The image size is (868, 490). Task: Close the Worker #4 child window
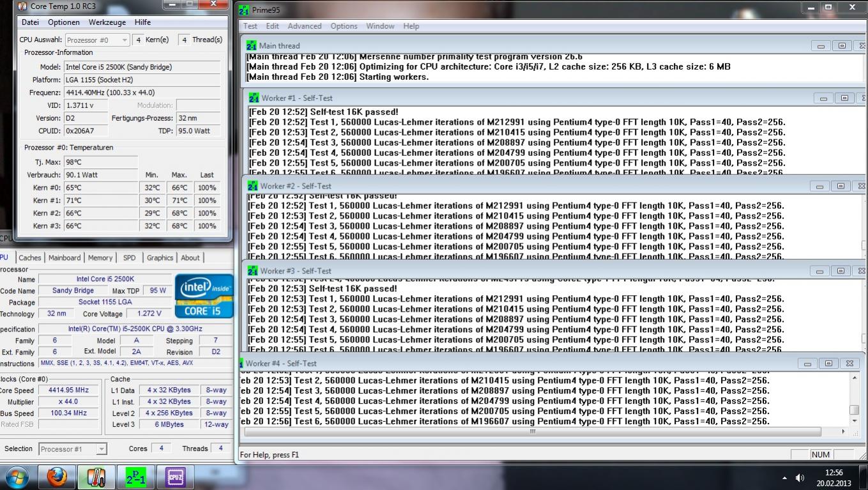849,364
